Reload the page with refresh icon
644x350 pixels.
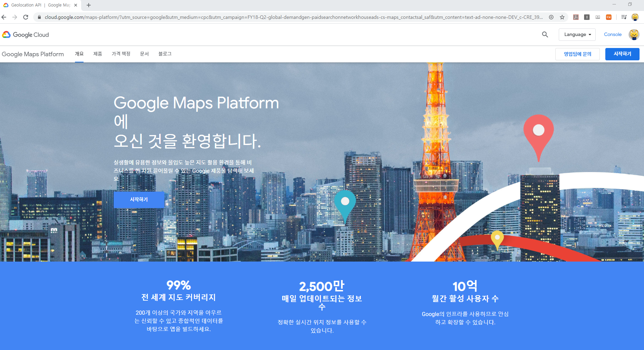point(26,17)
